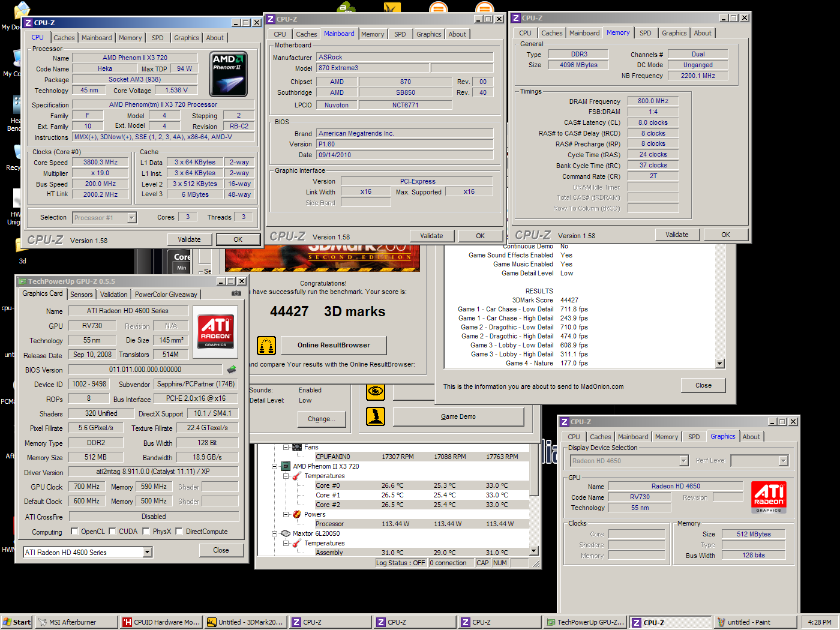Collapse the Fans tree node

[x=286, y=448]
